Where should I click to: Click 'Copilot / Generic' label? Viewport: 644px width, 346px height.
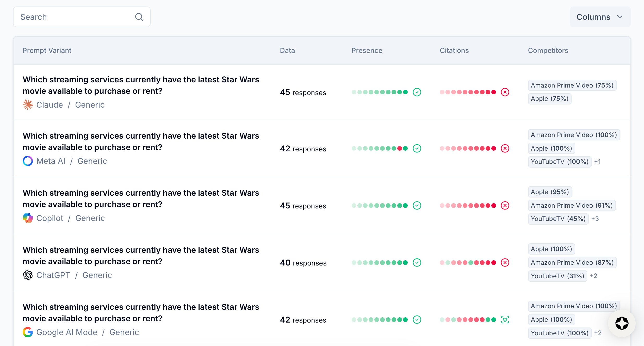(71, 218)
